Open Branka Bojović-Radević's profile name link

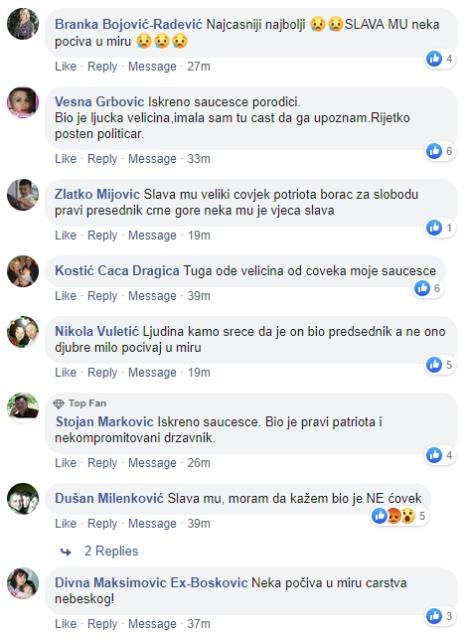coord(128,24)
